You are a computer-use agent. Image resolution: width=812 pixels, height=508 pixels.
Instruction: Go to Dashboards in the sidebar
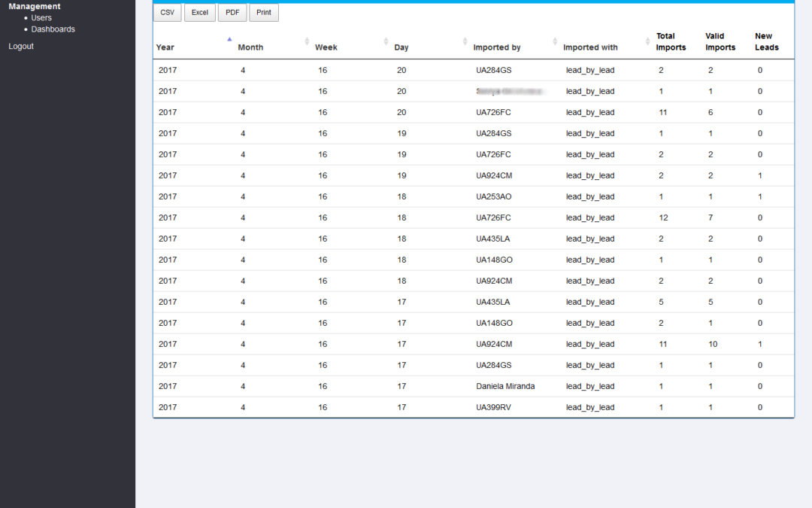point(53,29)
